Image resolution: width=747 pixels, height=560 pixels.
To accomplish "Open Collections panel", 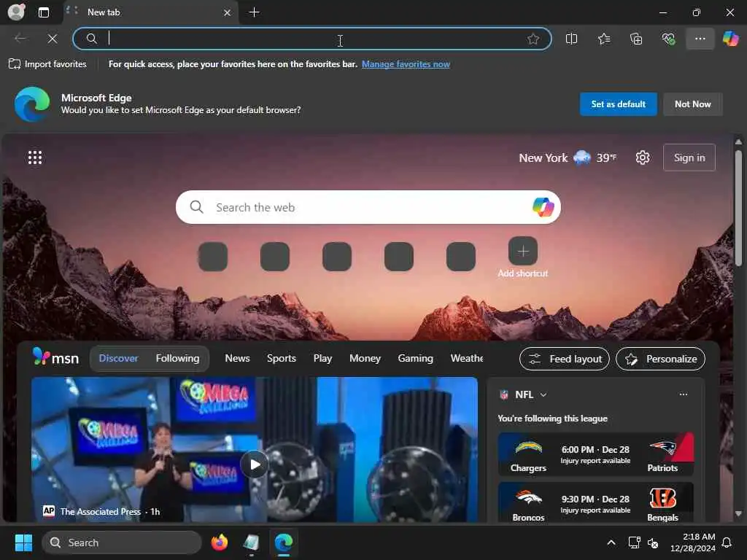I will [x=636, y=39].
